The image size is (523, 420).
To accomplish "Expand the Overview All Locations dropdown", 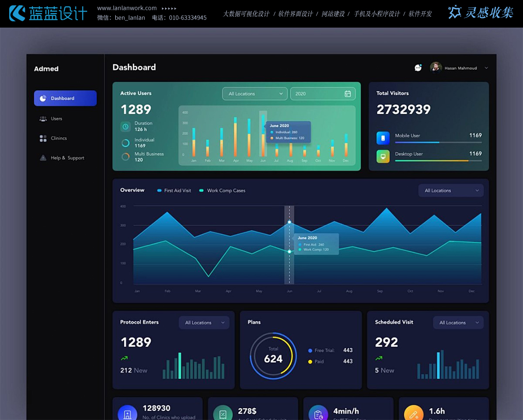I will point(451,191).
